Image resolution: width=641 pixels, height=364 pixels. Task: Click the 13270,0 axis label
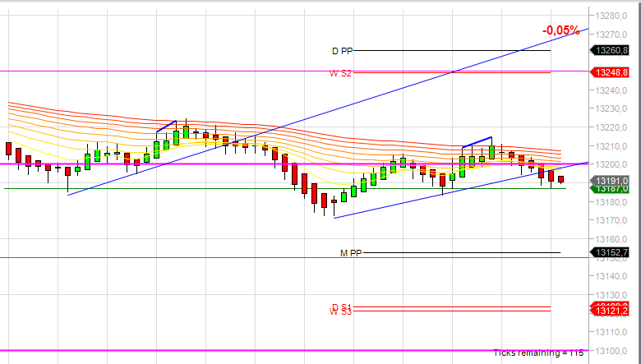(611, 35)
